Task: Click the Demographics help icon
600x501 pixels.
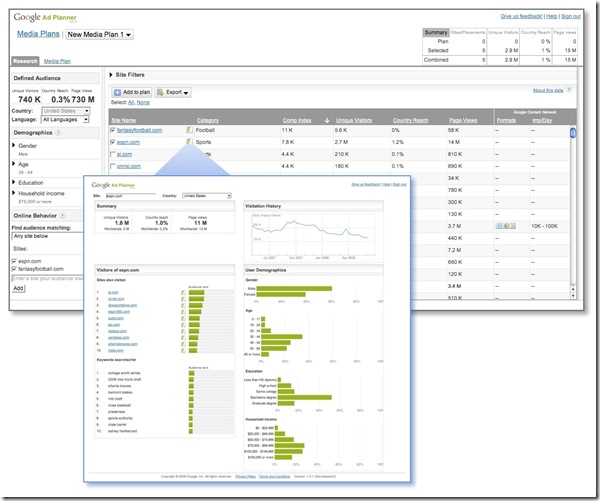Action: coord(58,133)
